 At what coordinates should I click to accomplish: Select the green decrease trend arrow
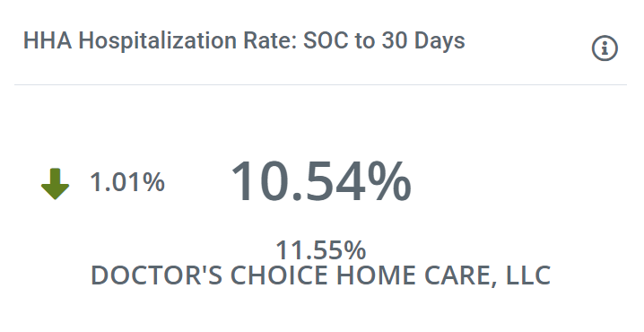point(55,184)
